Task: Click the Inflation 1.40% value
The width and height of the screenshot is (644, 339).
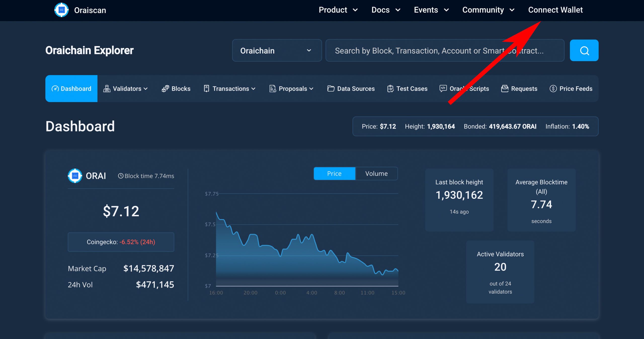Action: pos(581,126)
